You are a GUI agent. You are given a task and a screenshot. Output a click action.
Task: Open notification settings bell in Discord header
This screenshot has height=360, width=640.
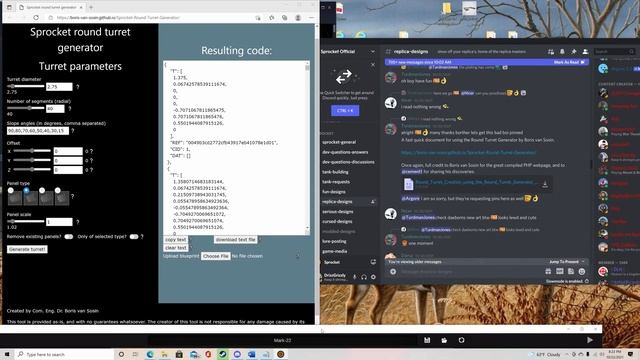pos(562,51)
